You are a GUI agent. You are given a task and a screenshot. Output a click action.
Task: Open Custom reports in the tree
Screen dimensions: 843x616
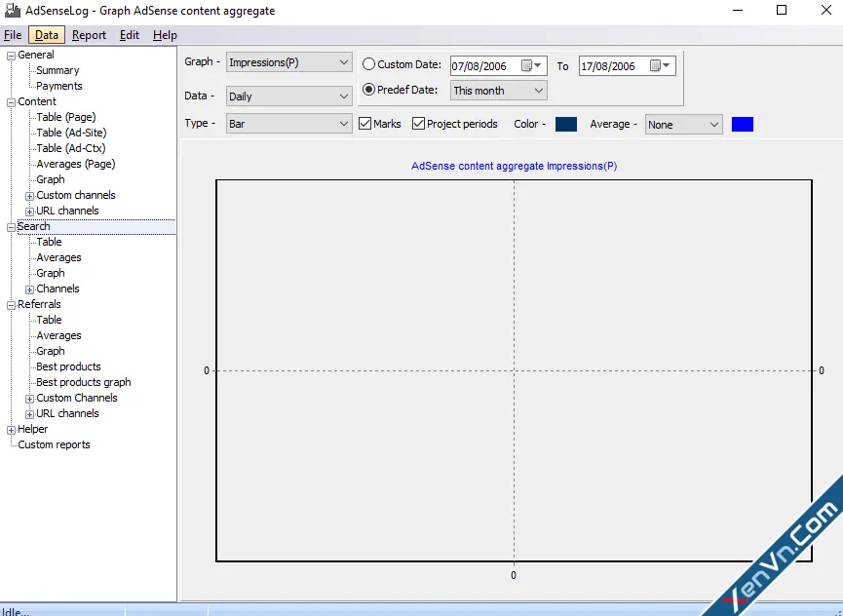(x=54, y=444)
